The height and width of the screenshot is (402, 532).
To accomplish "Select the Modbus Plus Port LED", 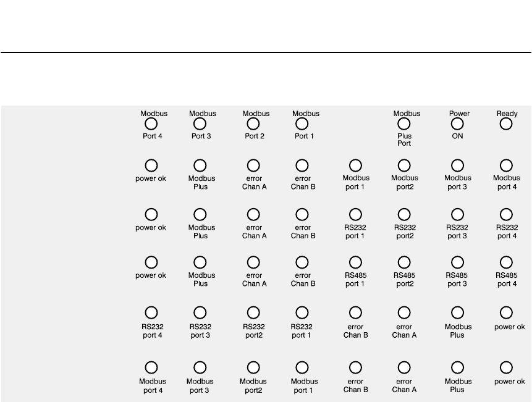I will click(x=404, y=124).
